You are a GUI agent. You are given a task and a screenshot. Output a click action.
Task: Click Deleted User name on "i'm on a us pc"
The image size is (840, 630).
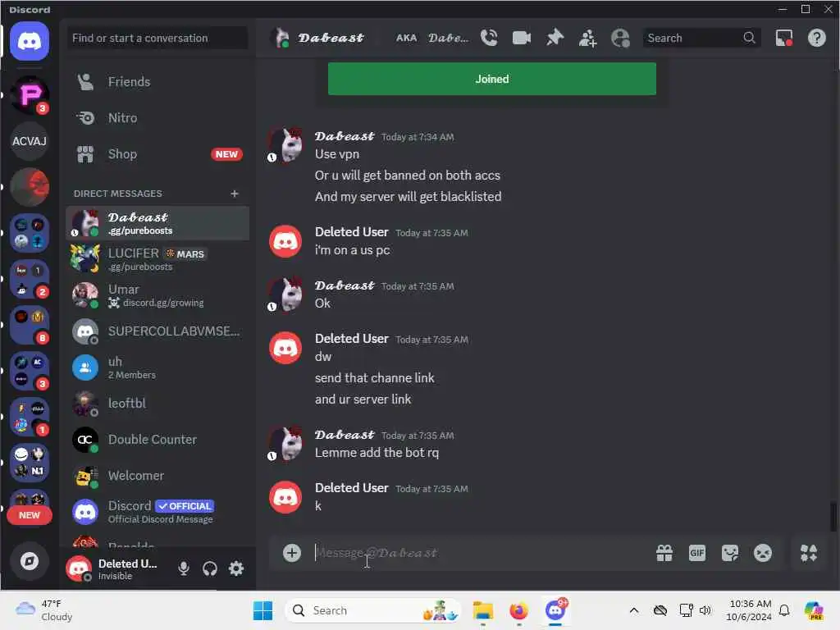coord(351,232)
